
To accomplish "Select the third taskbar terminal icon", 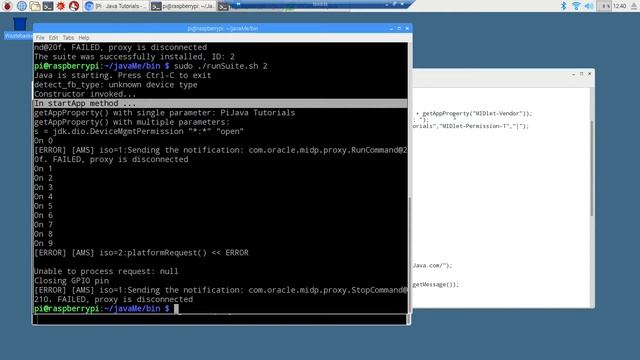I will coord(223,6).
